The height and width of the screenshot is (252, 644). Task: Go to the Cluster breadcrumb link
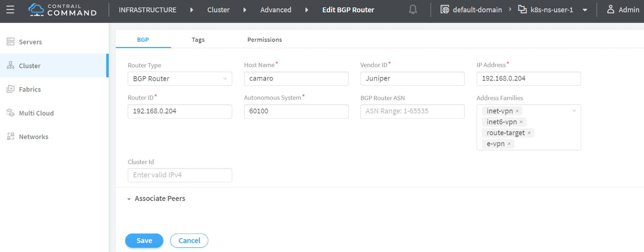coord(218,10)
